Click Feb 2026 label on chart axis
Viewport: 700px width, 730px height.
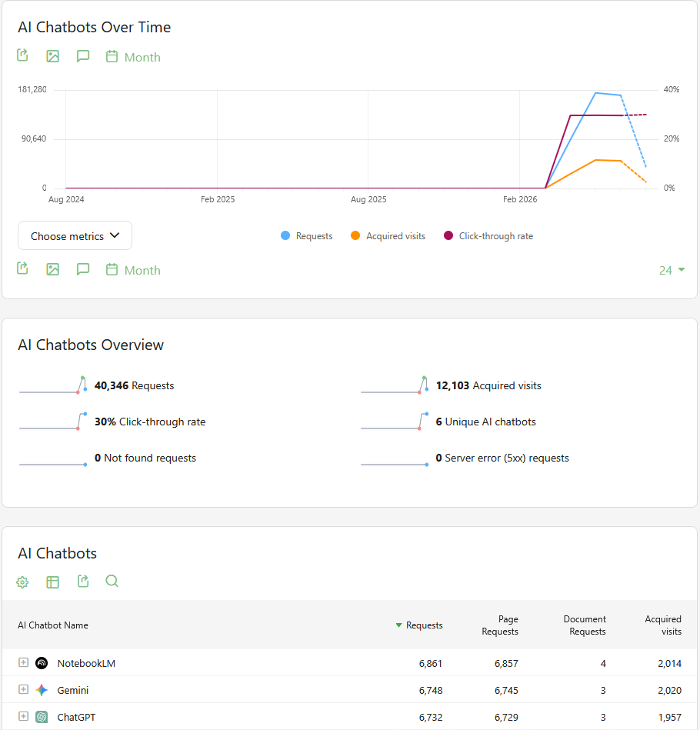(x=520, y=199)
